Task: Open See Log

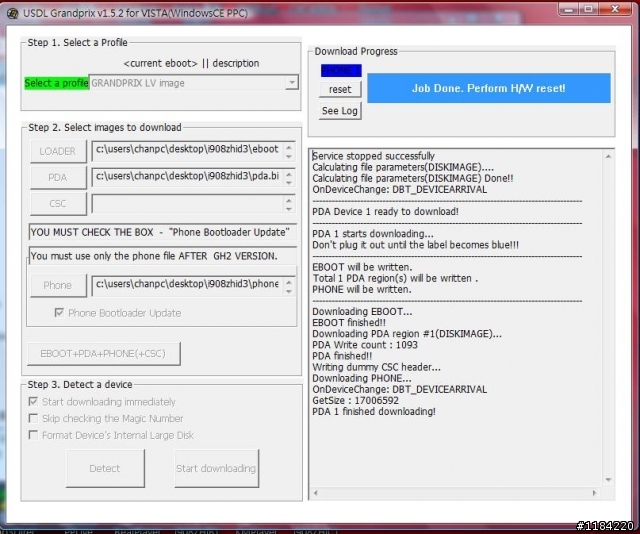Action: pyautogui.click(x=340, y=111)
